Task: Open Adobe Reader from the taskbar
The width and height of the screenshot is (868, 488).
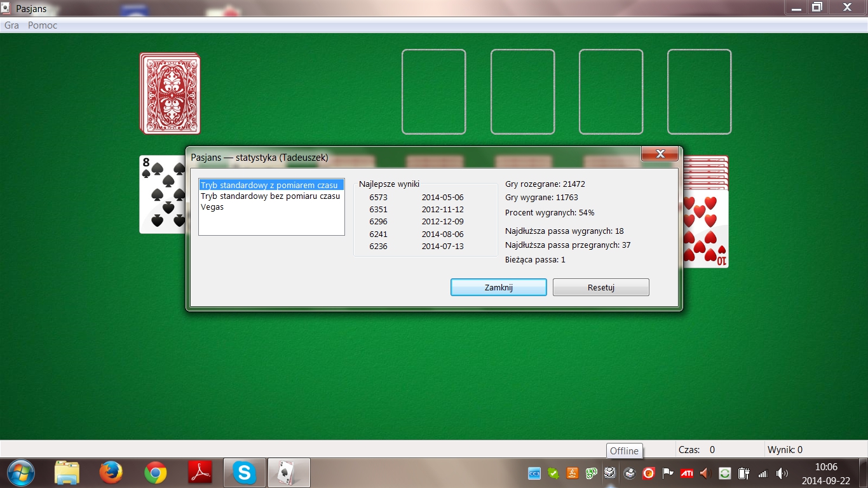Action: click(x=200, y=473)
